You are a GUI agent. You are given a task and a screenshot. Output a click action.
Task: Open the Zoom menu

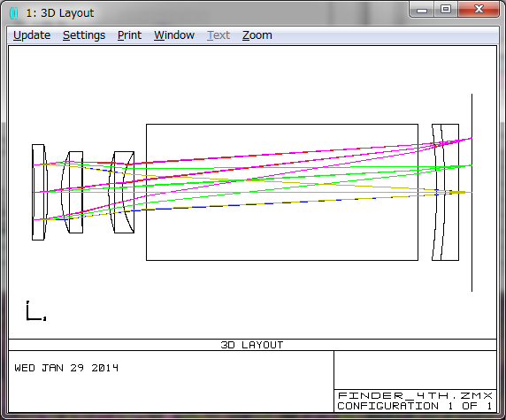pyautogui.click(x=257, y=35)
